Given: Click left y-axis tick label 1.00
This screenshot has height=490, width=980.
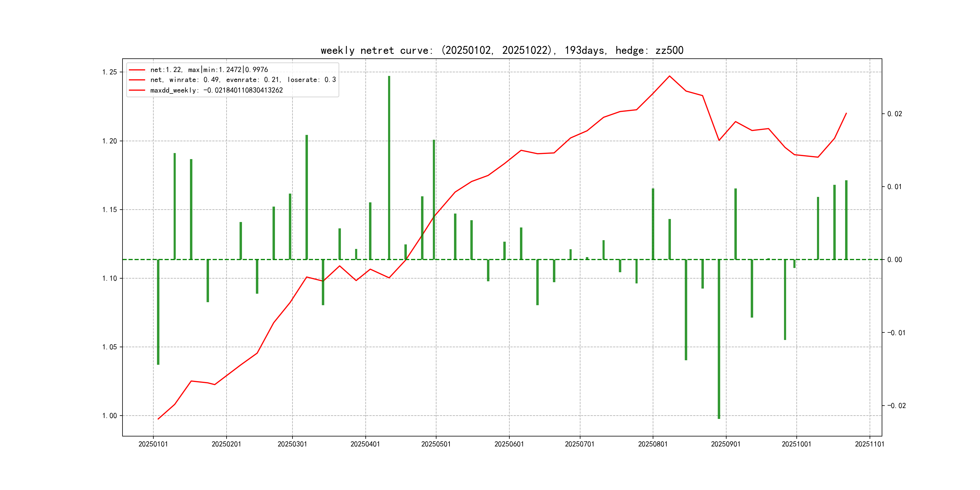Looking at the screenshot, I should [109, 415].
